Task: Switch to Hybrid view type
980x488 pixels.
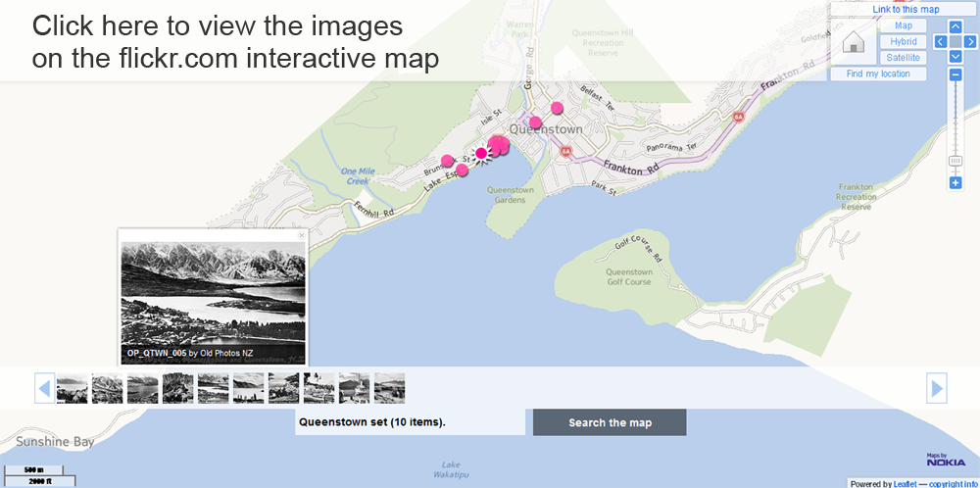Action: [903, 41]
